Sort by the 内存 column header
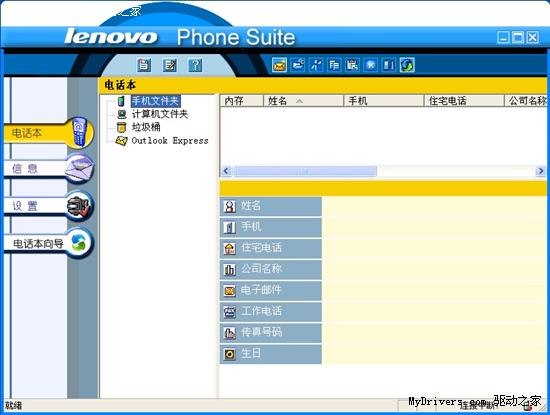Screen dimensions: 550x415 (x=242, y=101)
